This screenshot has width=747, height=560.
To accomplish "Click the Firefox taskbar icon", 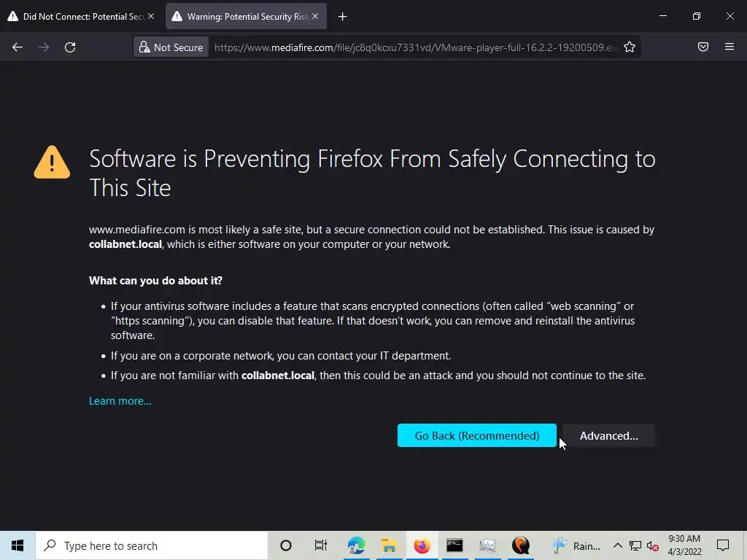I will [422, 545].
